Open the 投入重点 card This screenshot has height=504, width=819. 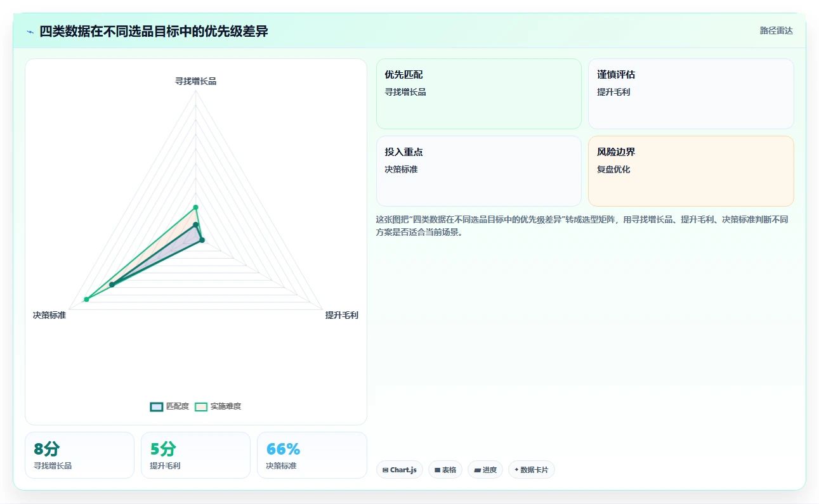coord(479,171)
